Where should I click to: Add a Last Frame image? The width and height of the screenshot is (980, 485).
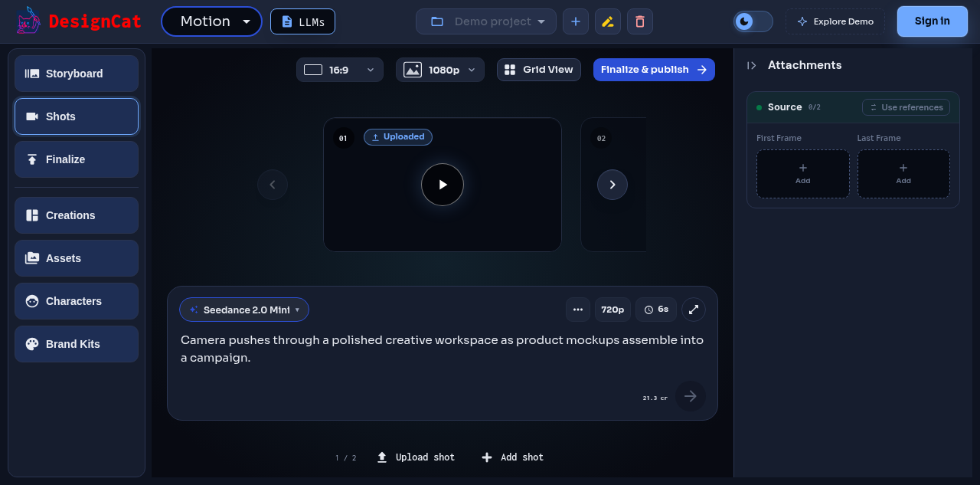point(903,174)
